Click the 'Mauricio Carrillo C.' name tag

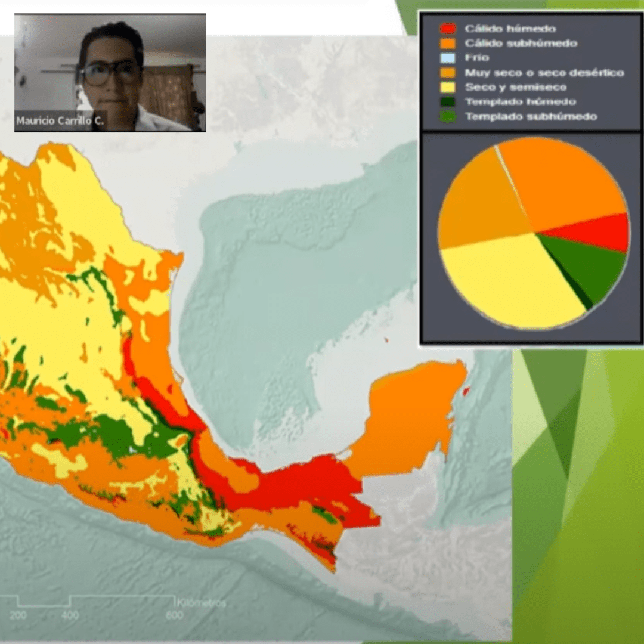pyautogui.click(x=60, y=121)
